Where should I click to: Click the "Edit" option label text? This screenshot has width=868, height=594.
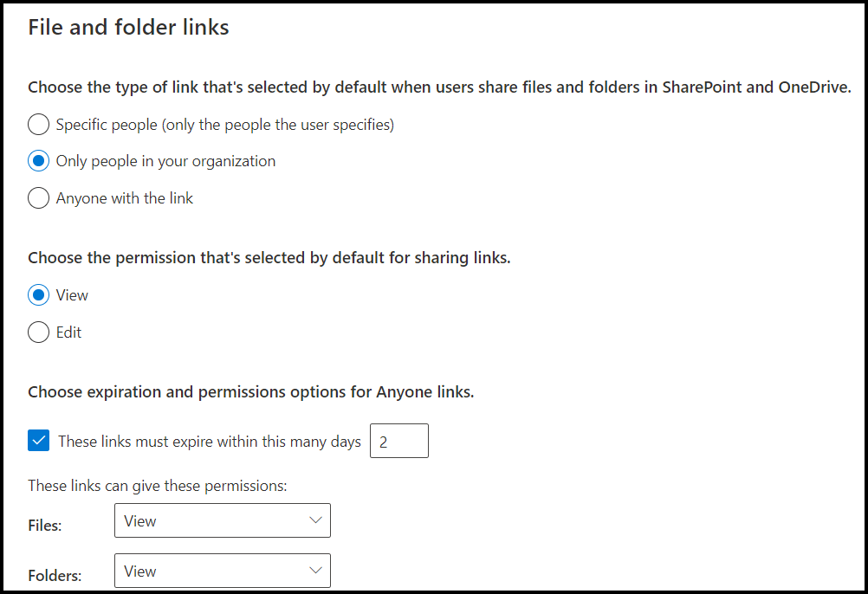[x=68, y=333]
